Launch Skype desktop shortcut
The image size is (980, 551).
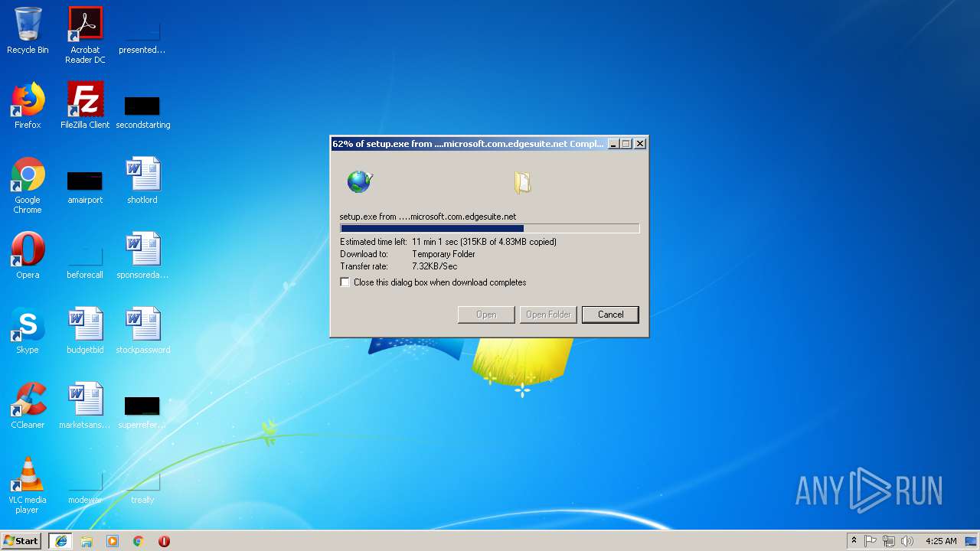pos(28,331)
